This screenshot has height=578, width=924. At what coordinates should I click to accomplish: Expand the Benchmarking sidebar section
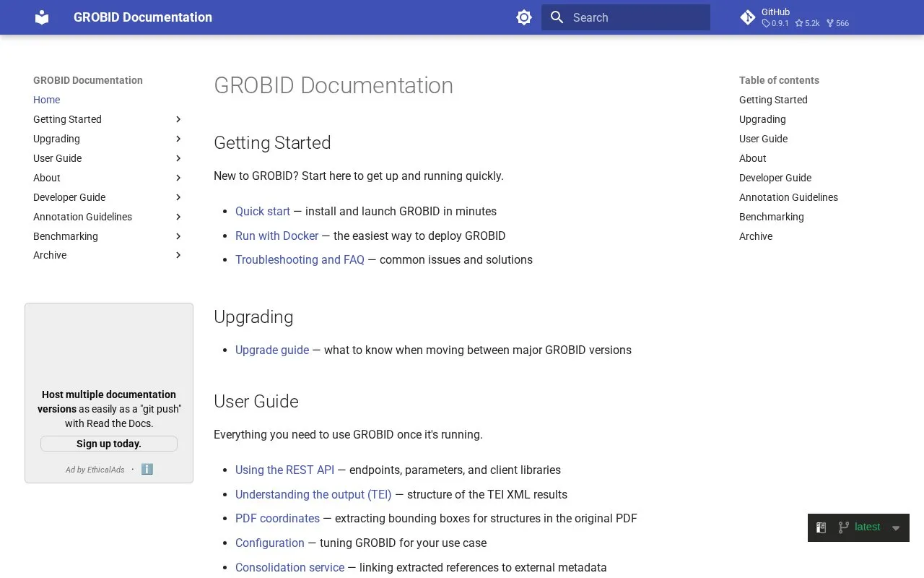click(178, 236)
